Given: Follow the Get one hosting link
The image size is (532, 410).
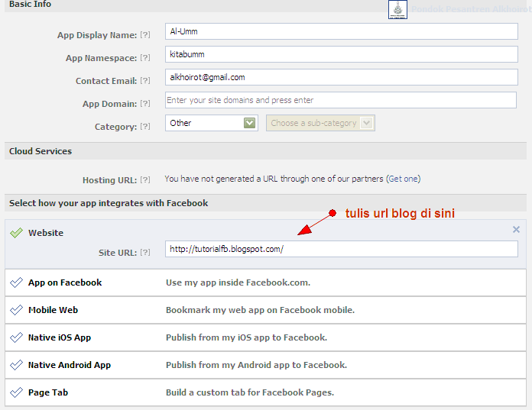Looking at the screenshot, I should point(403,179).
